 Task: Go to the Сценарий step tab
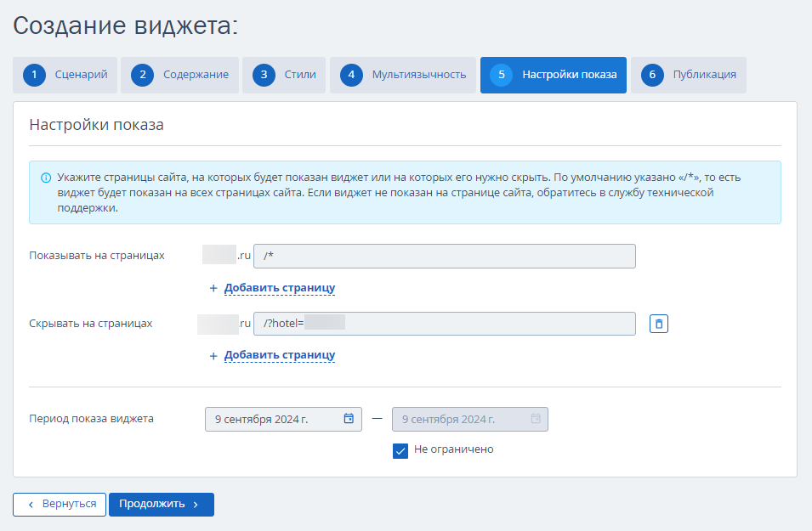tap(65, 75)
